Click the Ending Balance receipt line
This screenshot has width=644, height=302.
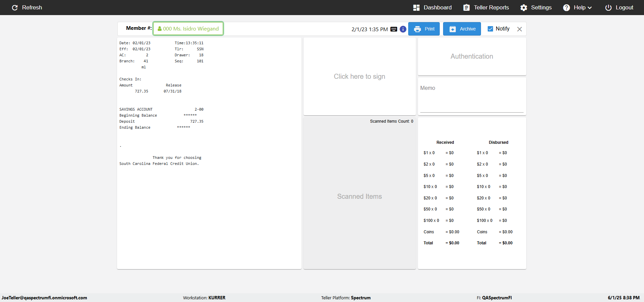pyautogui.click(x=155, y=127)
